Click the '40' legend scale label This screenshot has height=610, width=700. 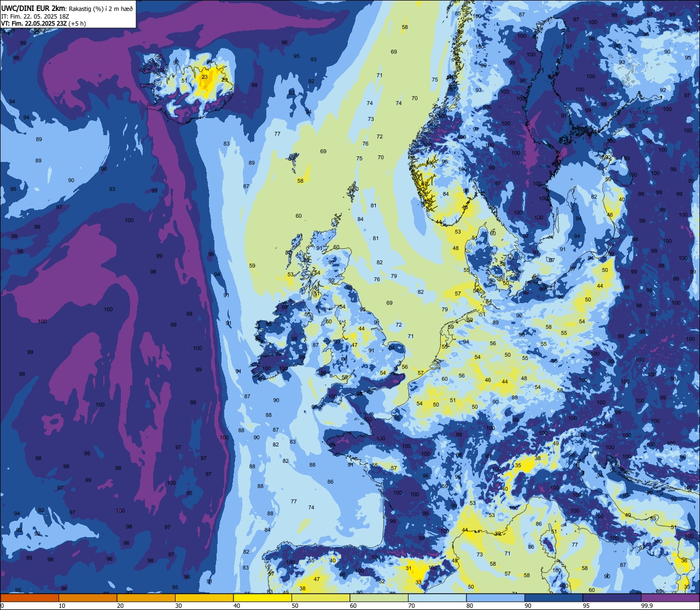[236, 606]
